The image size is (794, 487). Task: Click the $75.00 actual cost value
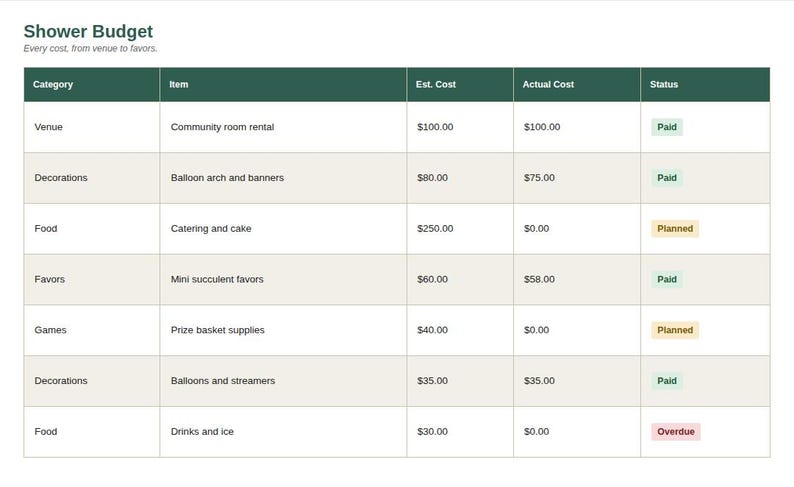click(x=539, y=178)
